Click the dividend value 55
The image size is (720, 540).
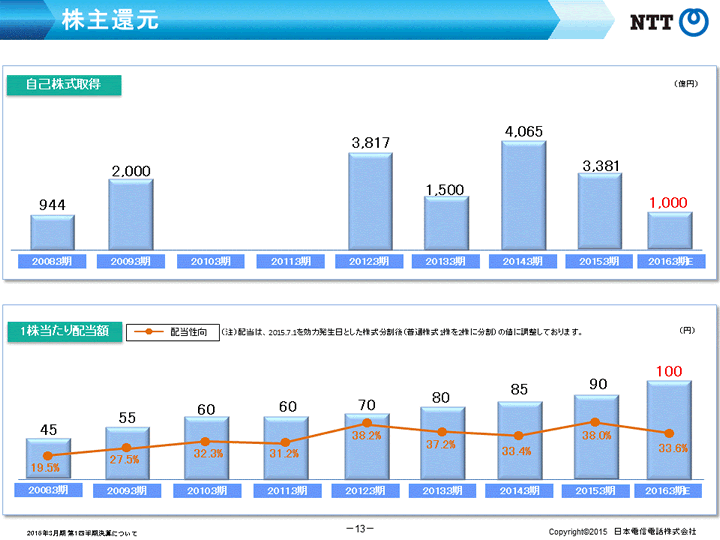[127, 418]
